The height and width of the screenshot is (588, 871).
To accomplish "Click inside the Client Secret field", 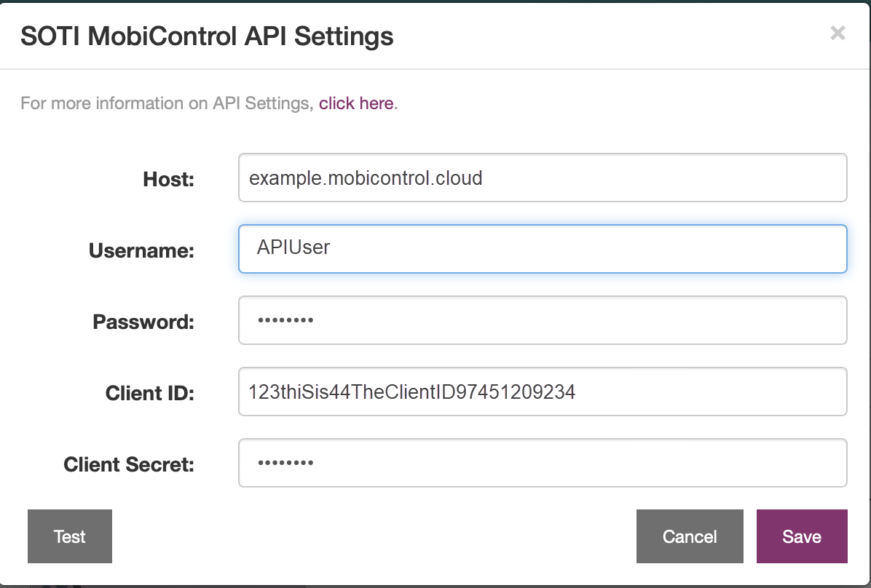I will click(543, 463).
